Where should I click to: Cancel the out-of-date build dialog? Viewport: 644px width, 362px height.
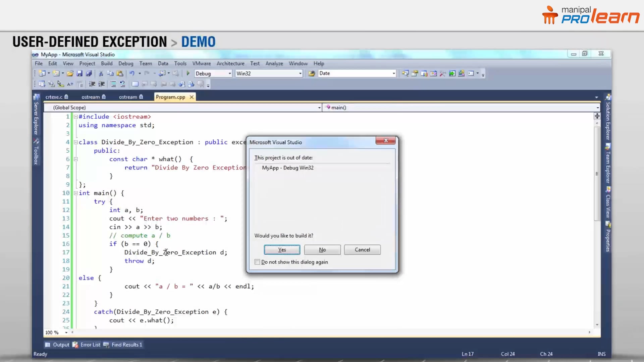click(362, 250)
